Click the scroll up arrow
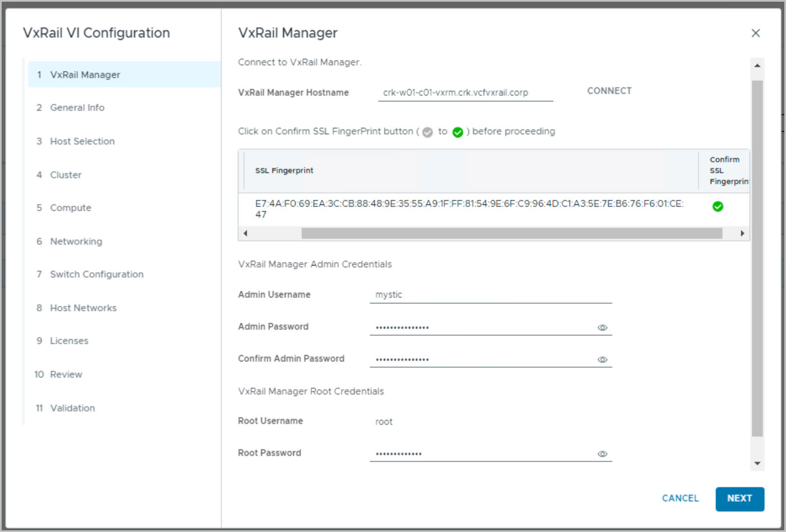This screenshot has width=786, height=532. (757, 66)
